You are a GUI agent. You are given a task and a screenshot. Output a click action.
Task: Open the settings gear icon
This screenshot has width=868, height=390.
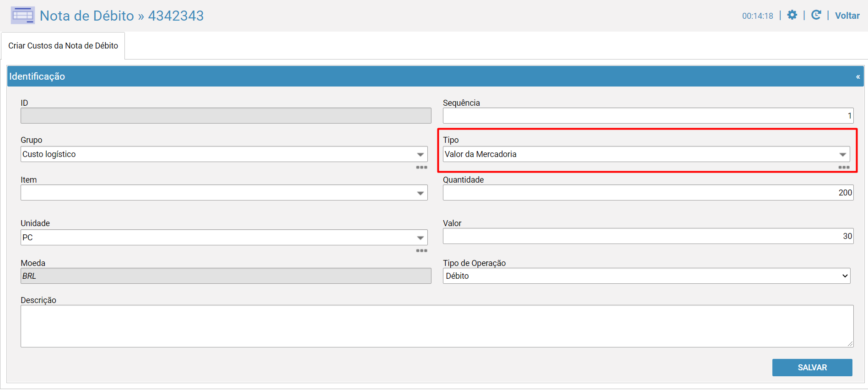(x=792, y=15)
